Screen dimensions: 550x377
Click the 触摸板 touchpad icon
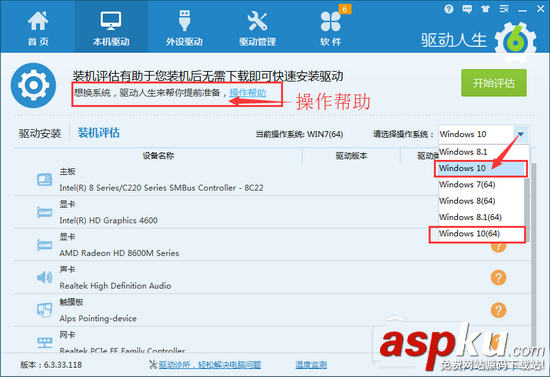45,310
